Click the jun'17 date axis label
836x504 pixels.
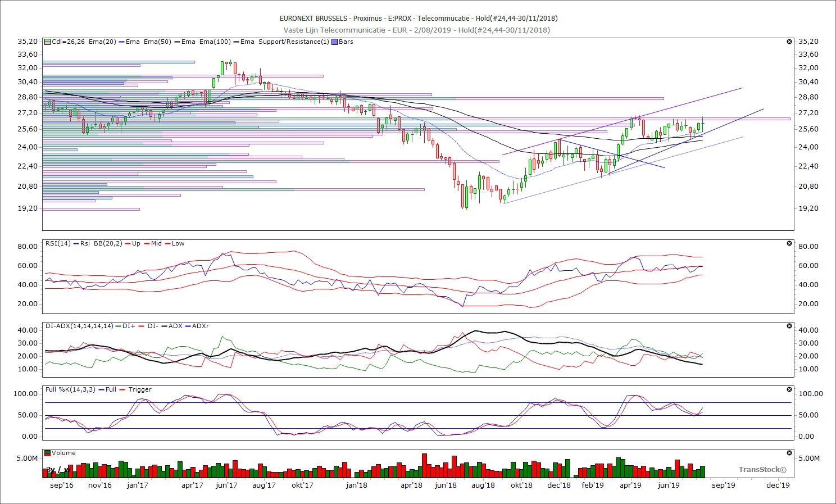click(226, 485)
